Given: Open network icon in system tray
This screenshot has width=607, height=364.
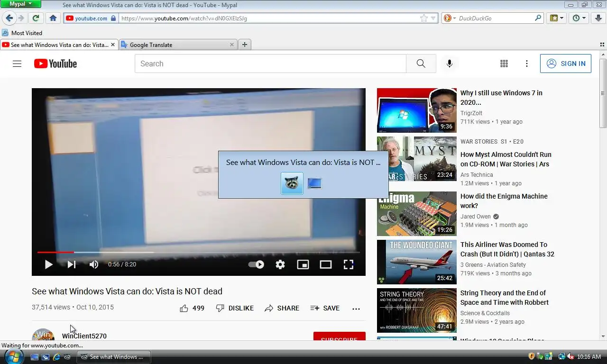Looking at the screenshot, I should point(561,356).
